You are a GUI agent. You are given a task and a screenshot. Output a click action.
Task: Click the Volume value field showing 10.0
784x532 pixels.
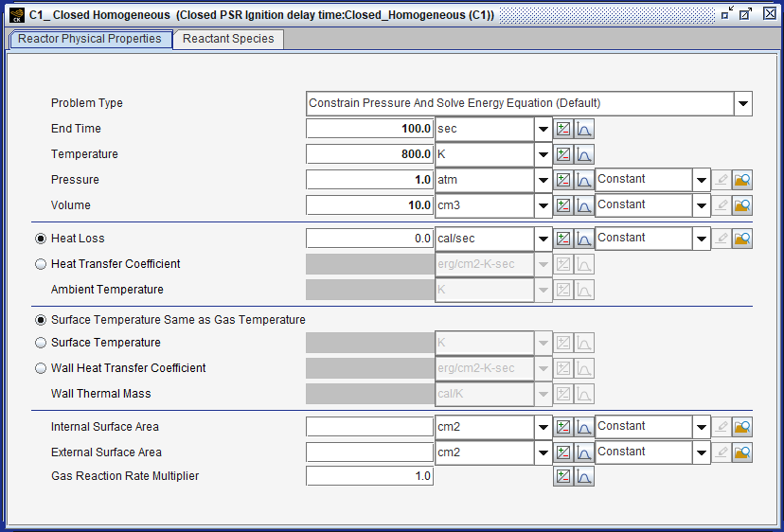click(x=369, y=205)
